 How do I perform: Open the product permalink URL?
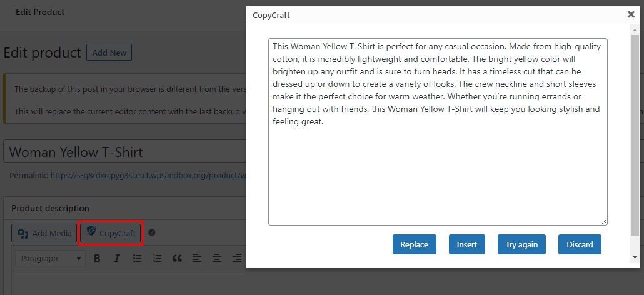[x=149, y=176]
